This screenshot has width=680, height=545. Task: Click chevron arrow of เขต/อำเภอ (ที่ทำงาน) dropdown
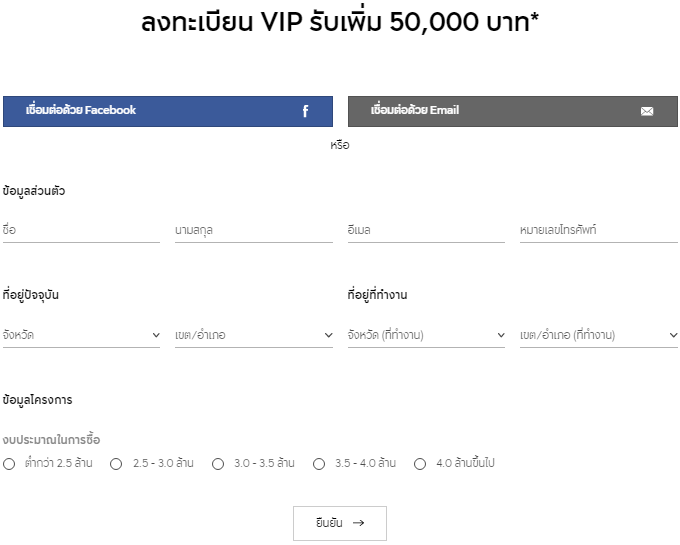(x=673, y=336)
